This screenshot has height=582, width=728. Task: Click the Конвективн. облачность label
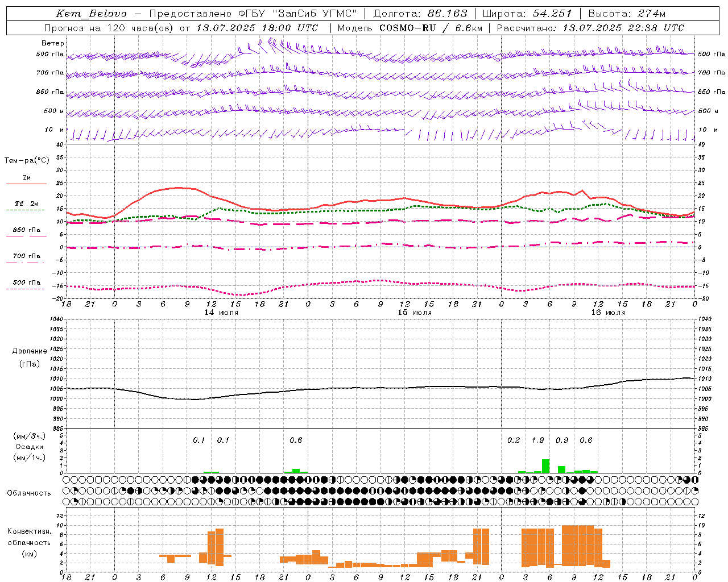click(29, 537)
